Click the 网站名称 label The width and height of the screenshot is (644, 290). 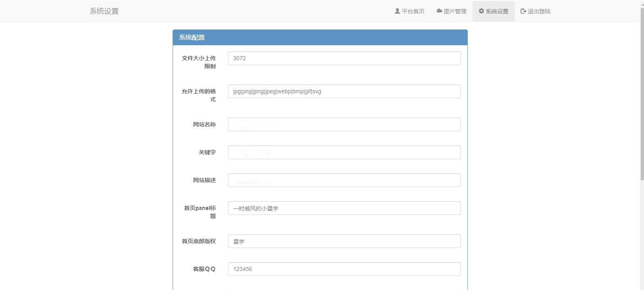(204, 124)
